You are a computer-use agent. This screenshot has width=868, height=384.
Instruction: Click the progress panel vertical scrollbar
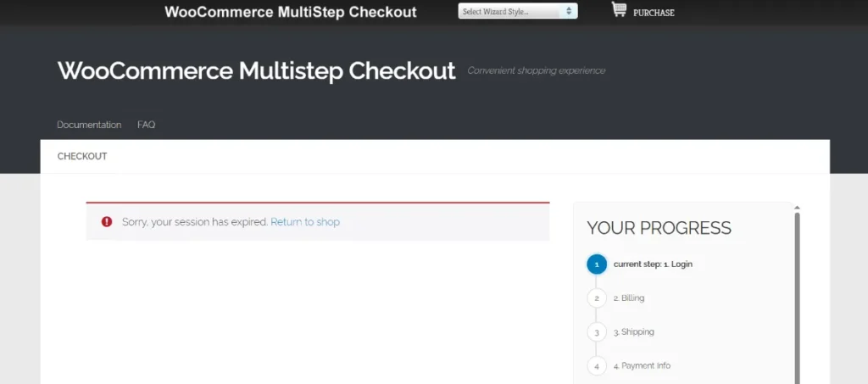[797, 297]
